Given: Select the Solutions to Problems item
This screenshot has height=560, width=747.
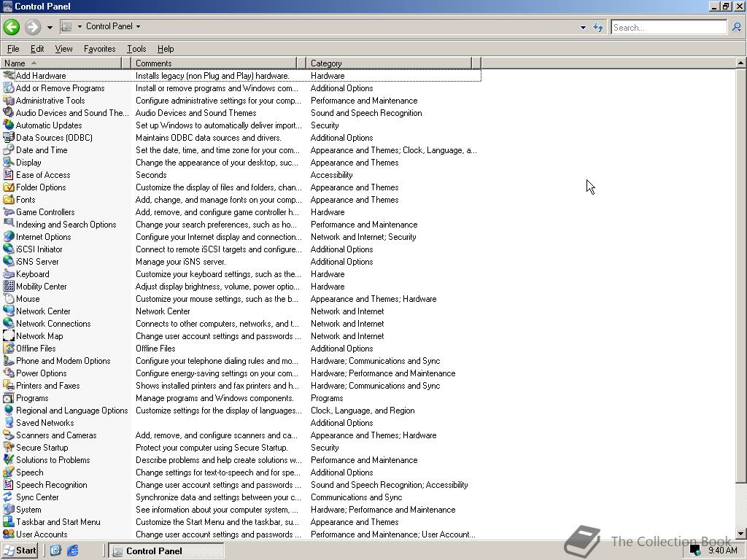Looking at the screenshot, I should click(53, 459).
